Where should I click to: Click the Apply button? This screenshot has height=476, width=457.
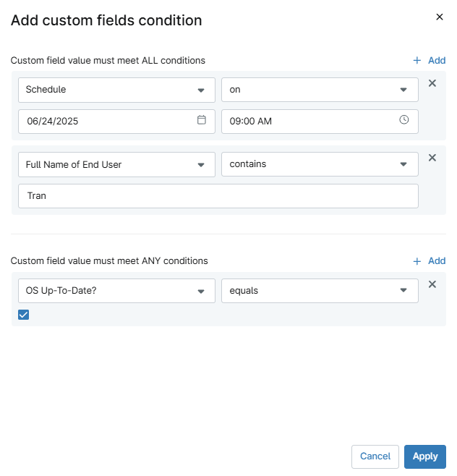tap(425, 456)
